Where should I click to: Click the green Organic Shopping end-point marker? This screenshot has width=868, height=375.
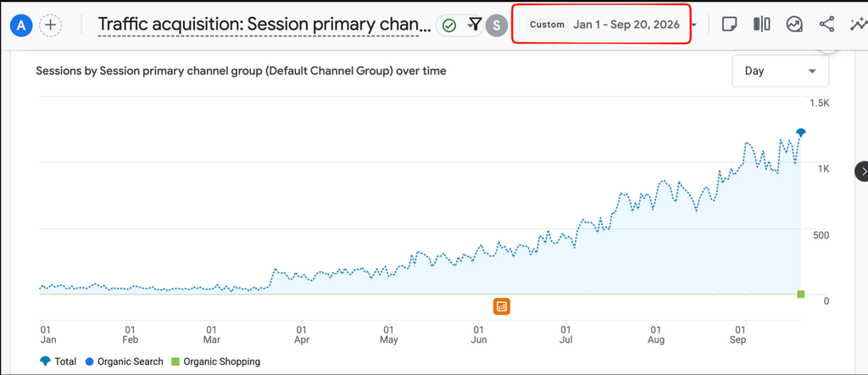(800, 294)
